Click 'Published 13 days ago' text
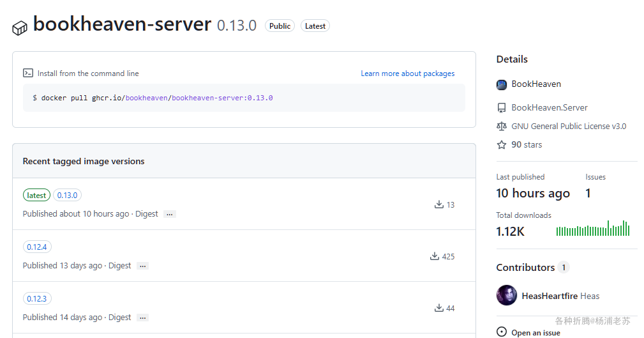 tap(63, 266)
